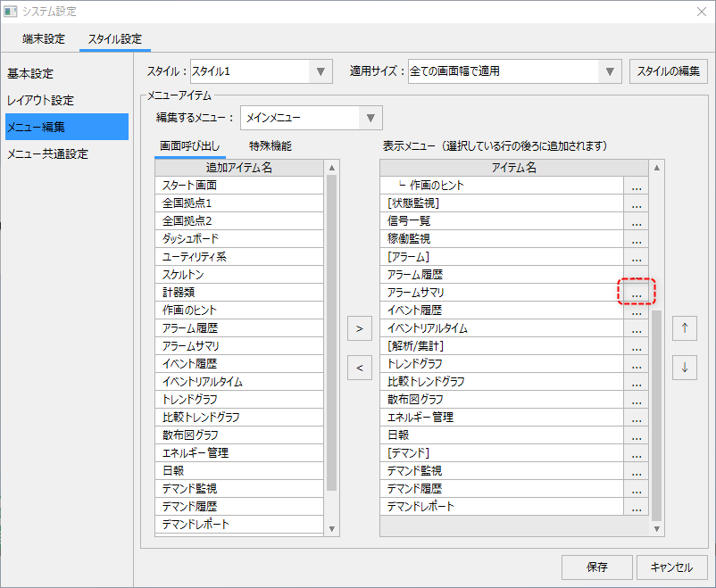The image size is (716, 588).
Task: Select ダッシュボード in the add item list
Action: pos(190,239)
